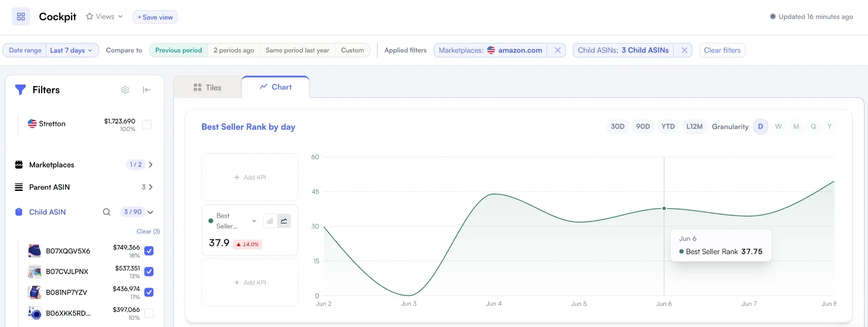This screenshot has height=327, width=868.
Task: Click the B06XKK5RD product thumbnail
Action: click(x=34, y=313)
